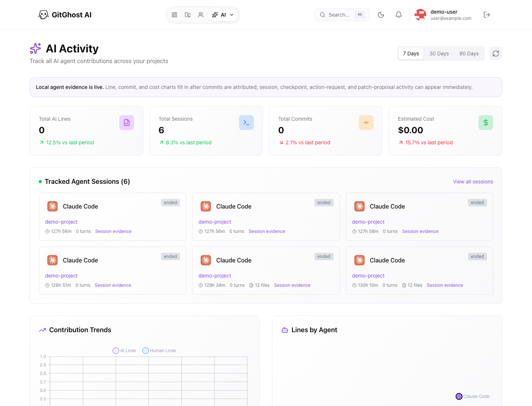Open the team members nav icon
The width and height of the screenshot is (532, 406).
coord(201,15)
